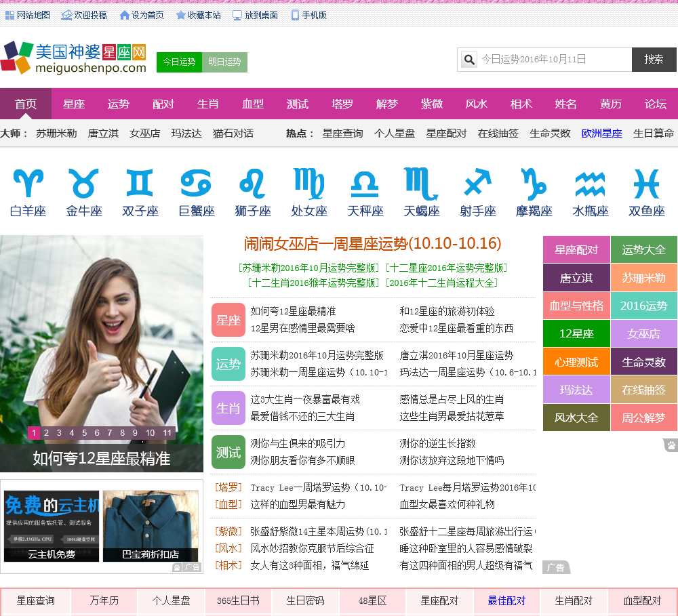Screen dimensions: 678x616
Task: Click the paw print icon on right edge
Action: point(671,445)
